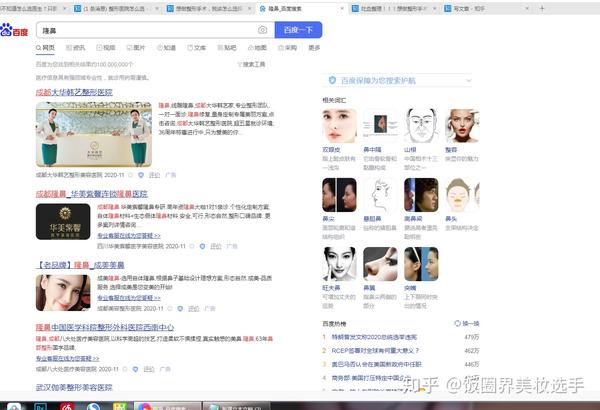
Task: Close the 隆鼻_百度搜索 browser tab
Action: pos(342,8)
